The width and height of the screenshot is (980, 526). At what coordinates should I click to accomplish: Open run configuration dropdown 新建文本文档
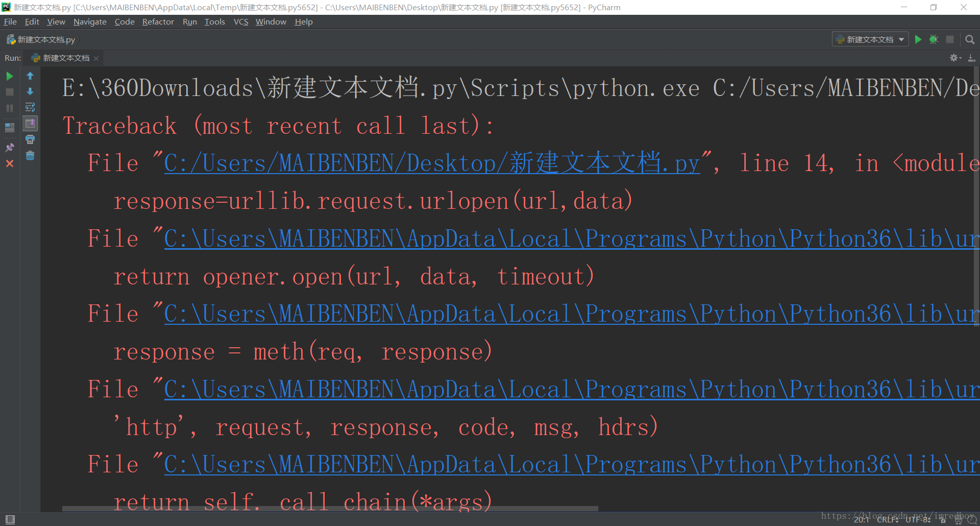(x=870, y=39)
